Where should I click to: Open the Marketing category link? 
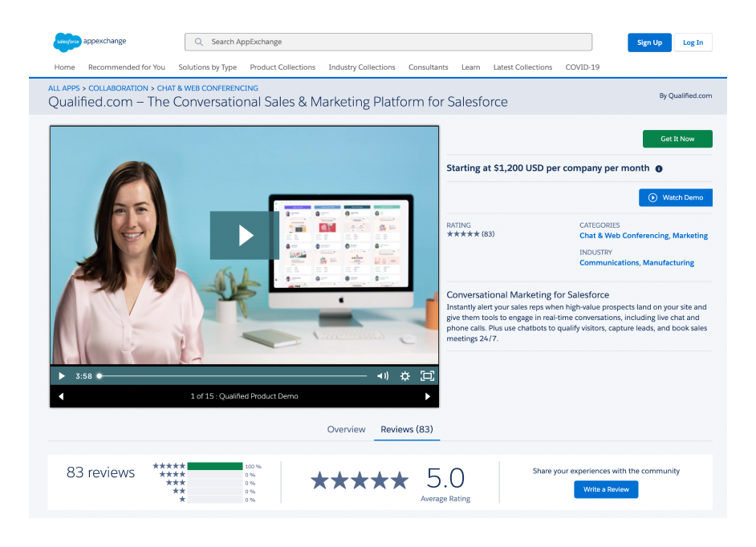tap(690, 236)
